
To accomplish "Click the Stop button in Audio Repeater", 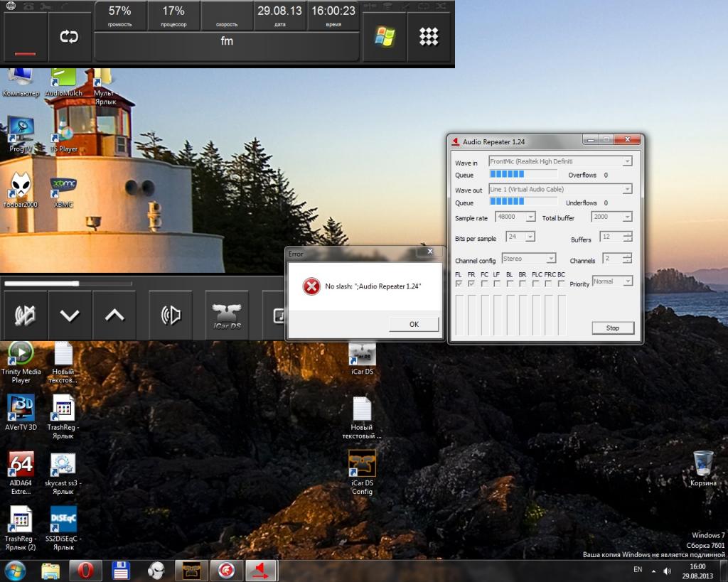I will 612,328.
